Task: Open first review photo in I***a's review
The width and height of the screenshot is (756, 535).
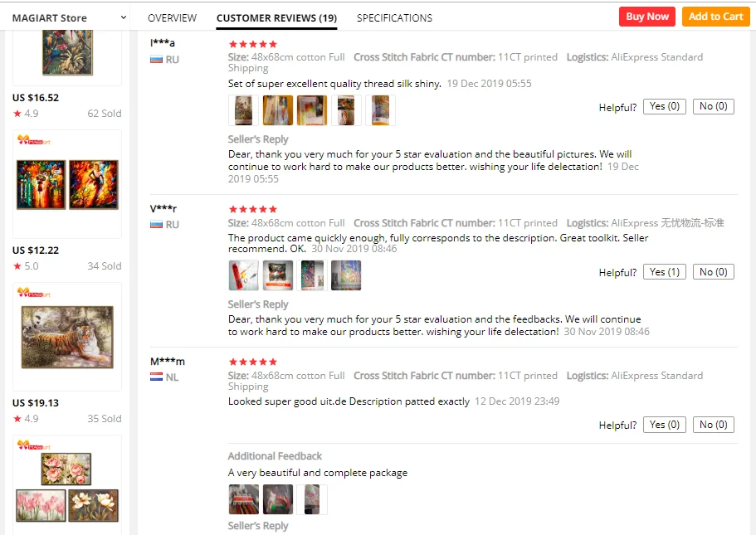Action: (243, 110)
